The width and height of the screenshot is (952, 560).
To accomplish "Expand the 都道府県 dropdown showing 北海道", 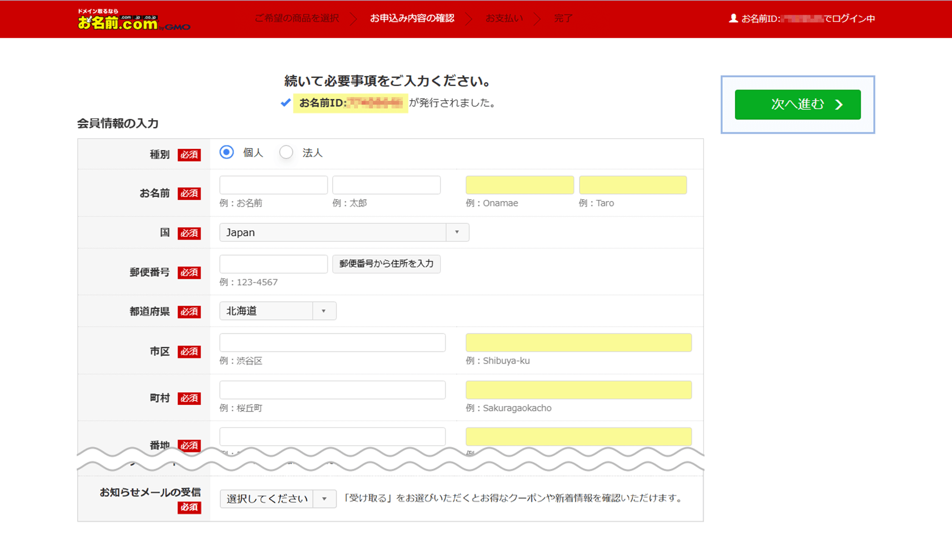I will click(277, 311).
